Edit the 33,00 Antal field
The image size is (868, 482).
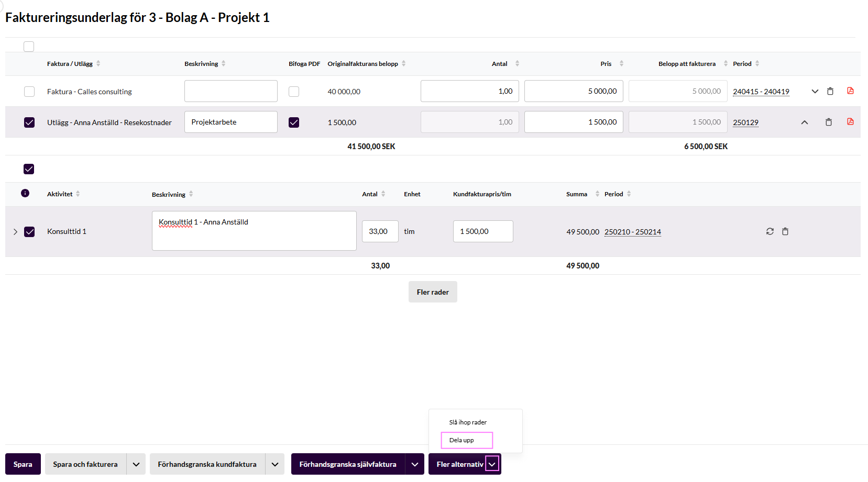(x=380, y=231)
